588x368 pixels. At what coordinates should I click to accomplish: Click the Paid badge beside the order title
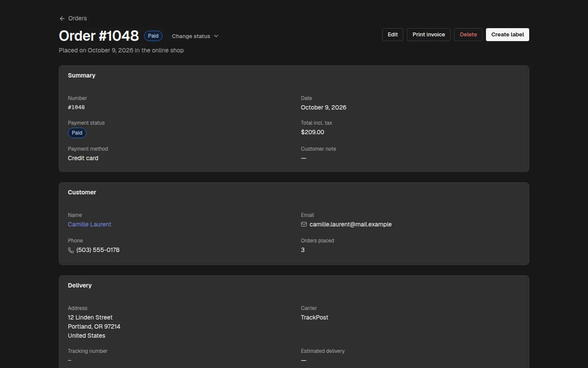click(153, 36)
